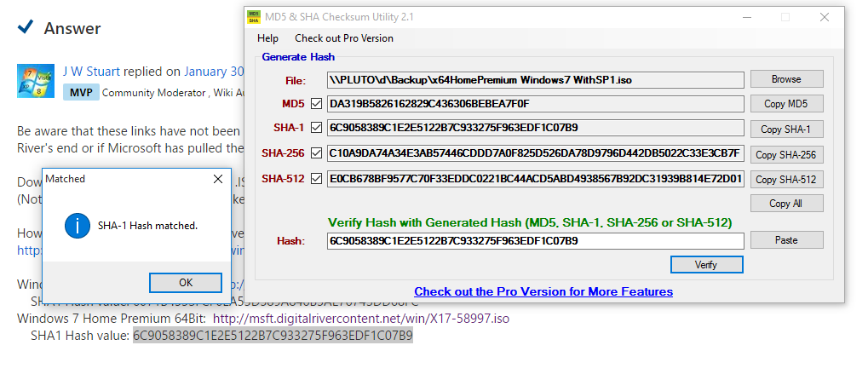Click 'Windows 7 Home Premium 64Bit:' text
Viewport: 868px width, 374px height.
pyautogui.click(x=112, y=319)
